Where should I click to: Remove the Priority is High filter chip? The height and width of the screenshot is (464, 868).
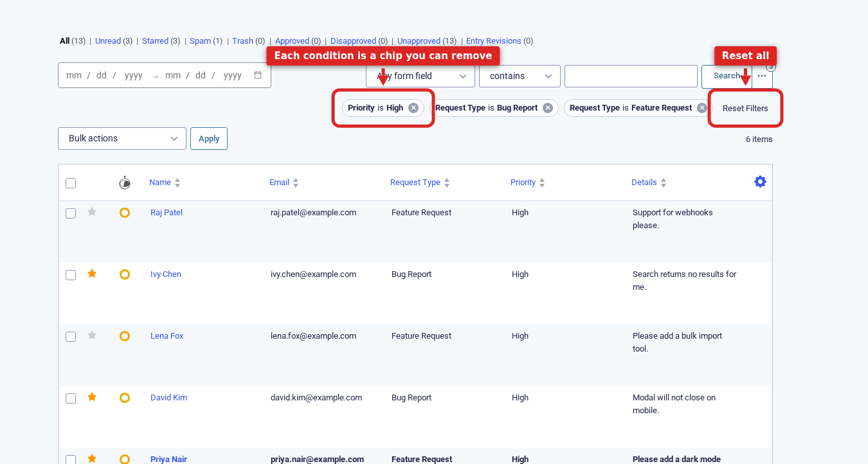[413, 108]
